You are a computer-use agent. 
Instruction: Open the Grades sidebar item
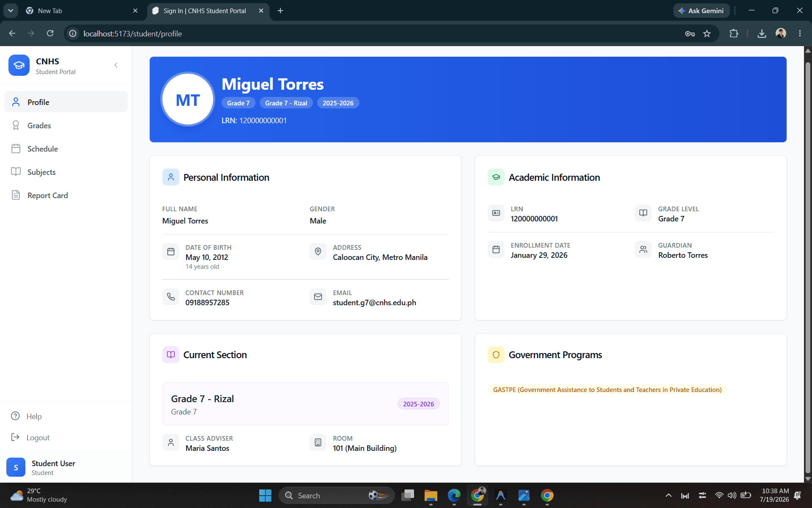coord(66,125)
